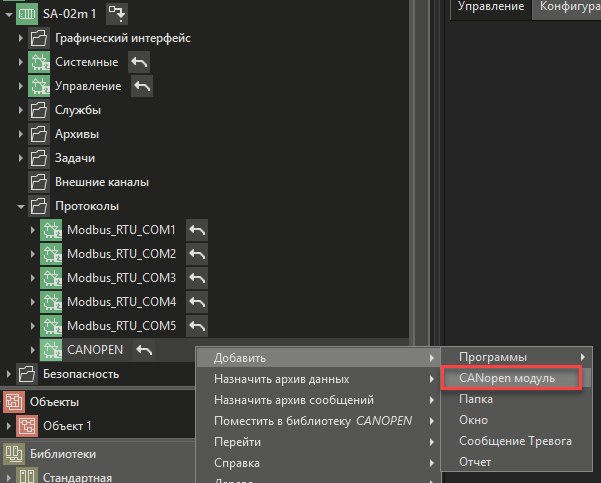Click the Библиотеки section icon

point(14,454)
